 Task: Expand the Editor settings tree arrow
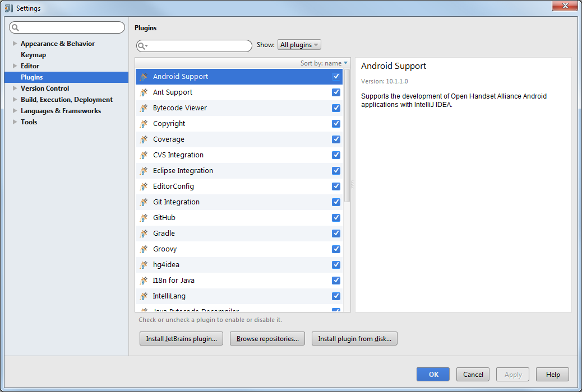pos(15,66)
